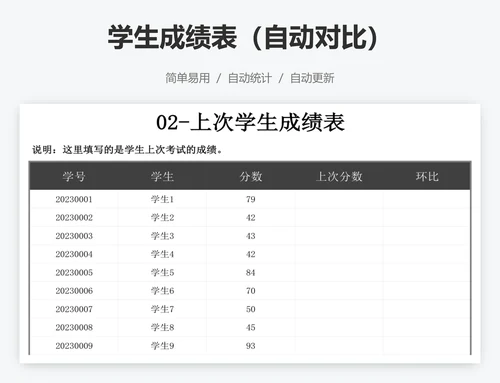This screenshot has width=500, height=383.
Task: Select cell with ID 20230001
Action: pos(74,199)
